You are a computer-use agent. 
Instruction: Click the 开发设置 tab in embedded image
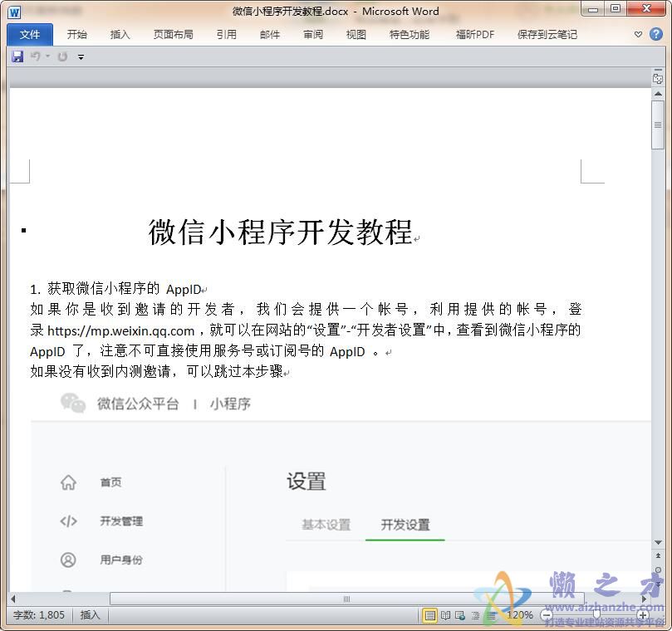tap(405, 525)
